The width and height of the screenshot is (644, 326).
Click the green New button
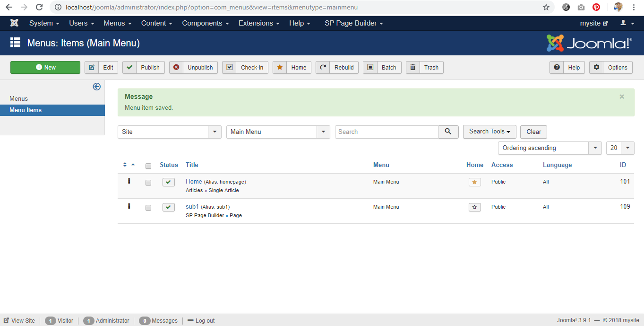(45, 68)
